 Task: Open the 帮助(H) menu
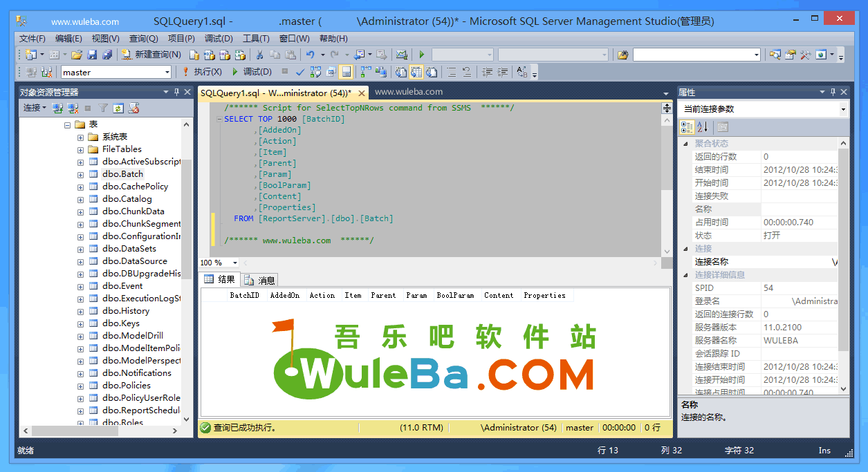coord(333,39)
